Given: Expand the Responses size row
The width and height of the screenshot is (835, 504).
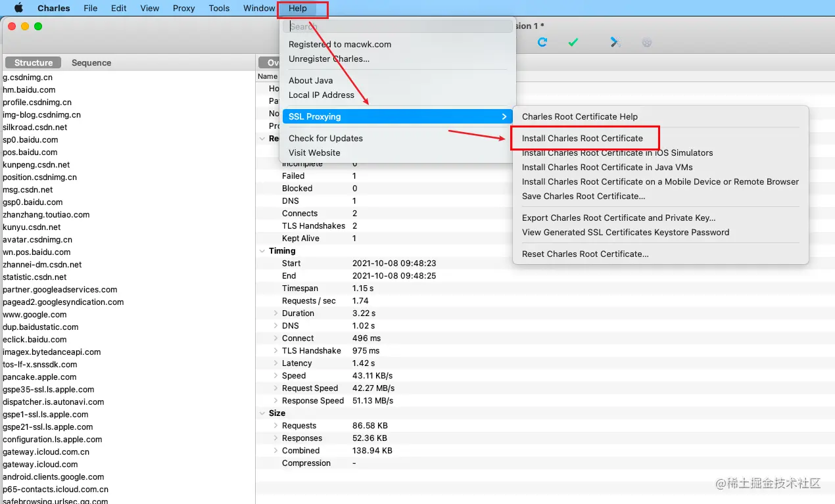Looking at the screenshot, I should coord(276,438).
